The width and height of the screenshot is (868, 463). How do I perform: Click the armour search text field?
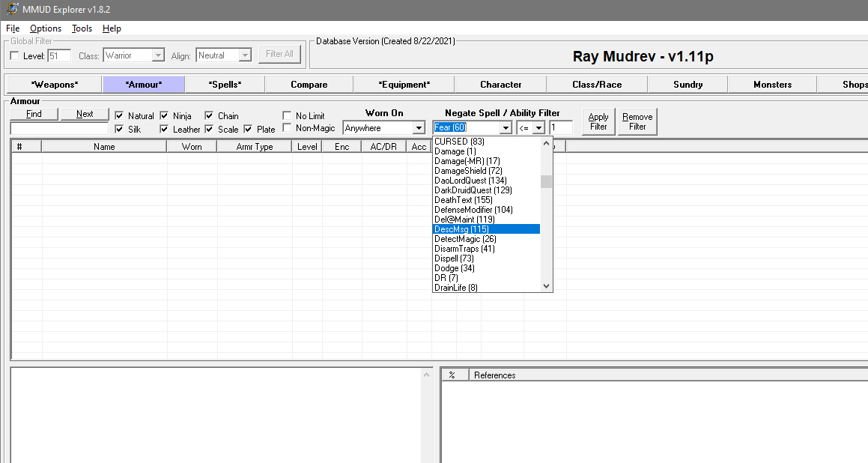click(x=59, y=128)
